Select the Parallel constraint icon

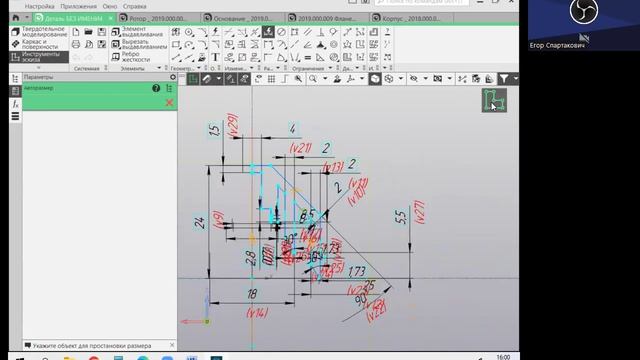(307, 32)
